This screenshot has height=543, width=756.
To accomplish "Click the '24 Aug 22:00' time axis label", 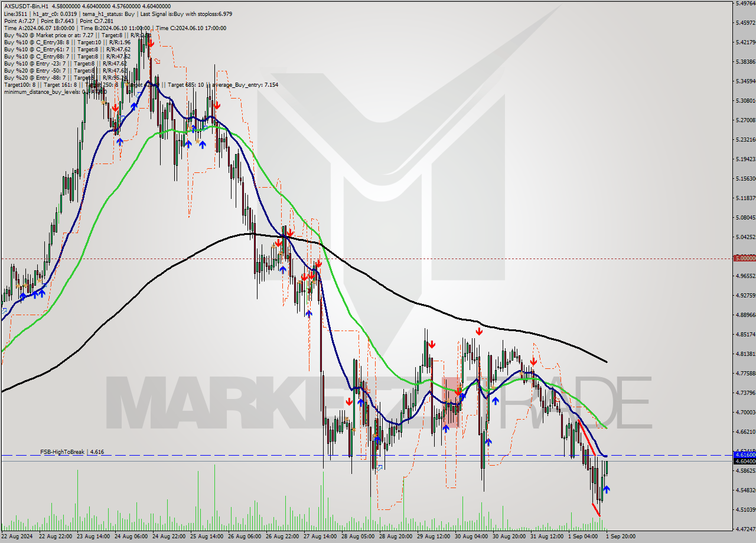I will coord(168,536).
